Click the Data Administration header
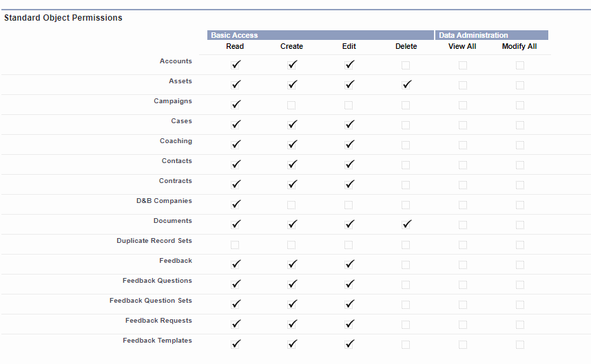The image size is (591, 364). tap(473, 35)
